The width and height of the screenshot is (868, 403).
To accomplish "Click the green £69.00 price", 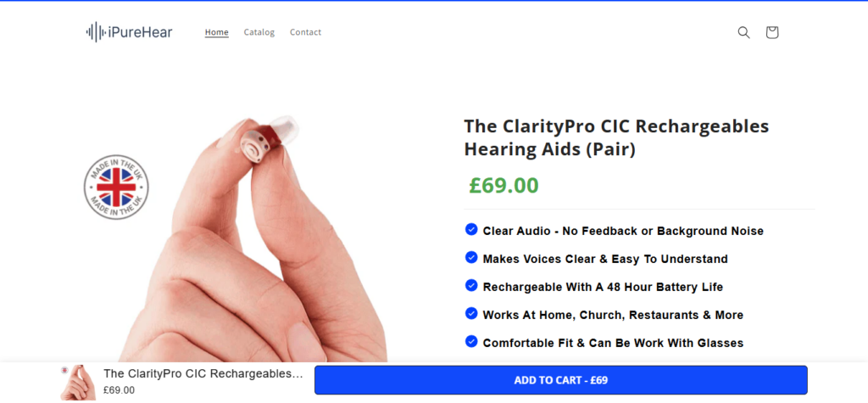I will tap(504, 186).
